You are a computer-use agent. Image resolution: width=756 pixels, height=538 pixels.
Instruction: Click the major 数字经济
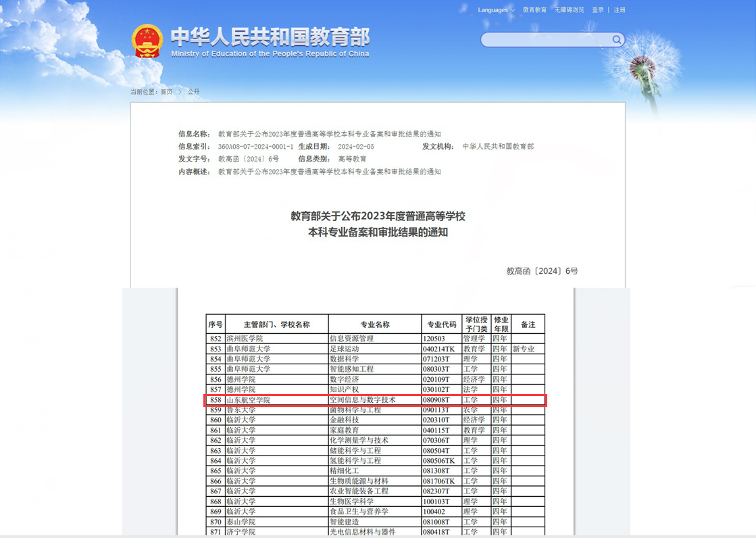point(345,380)
